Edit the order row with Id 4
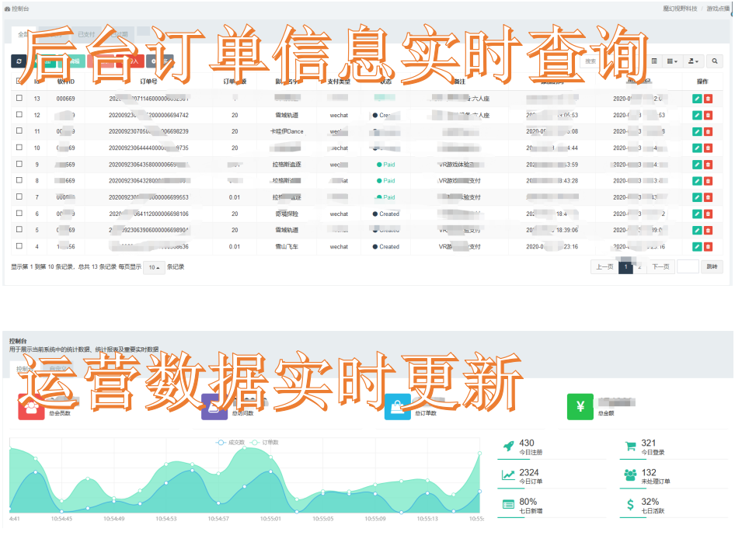This screenshot has width=735, height=560. click(x=697, y=246)
